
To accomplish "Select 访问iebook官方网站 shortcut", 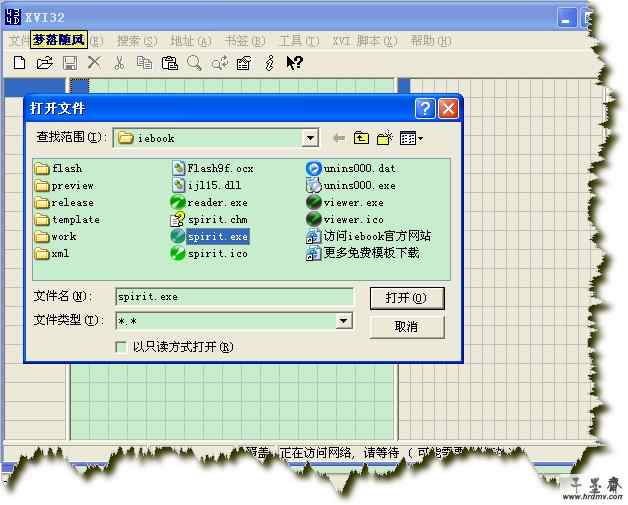I will coord(368,236).
